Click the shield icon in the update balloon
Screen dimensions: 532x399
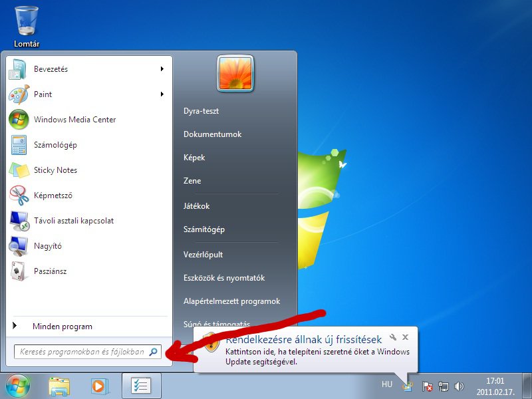(211, 342)
